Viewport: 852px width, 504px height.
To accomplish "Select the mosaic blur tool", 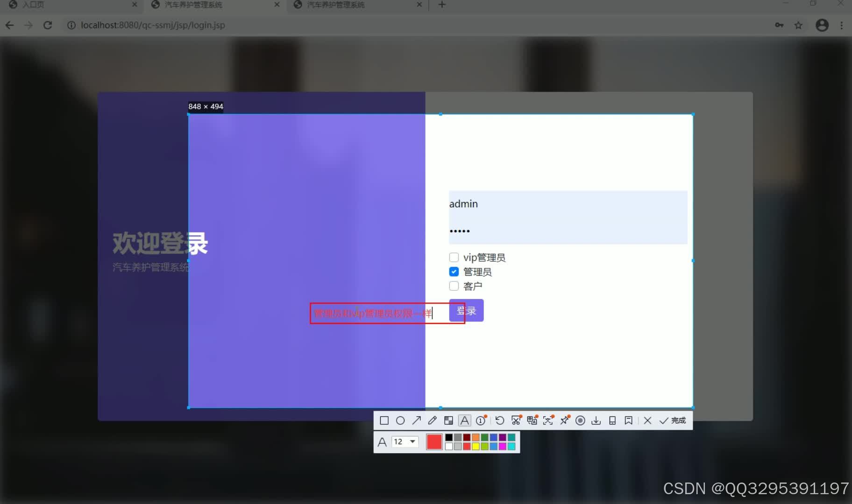I will pyautogui.click(x=448, y=420).
